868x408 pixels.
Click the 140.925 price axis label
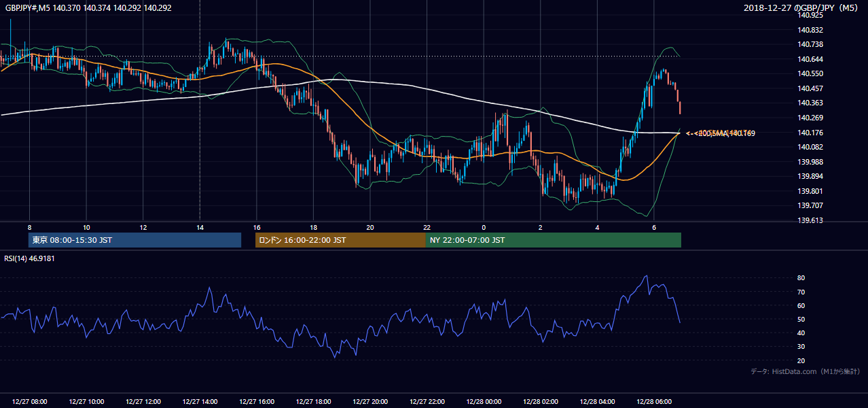tap(810, 15)
